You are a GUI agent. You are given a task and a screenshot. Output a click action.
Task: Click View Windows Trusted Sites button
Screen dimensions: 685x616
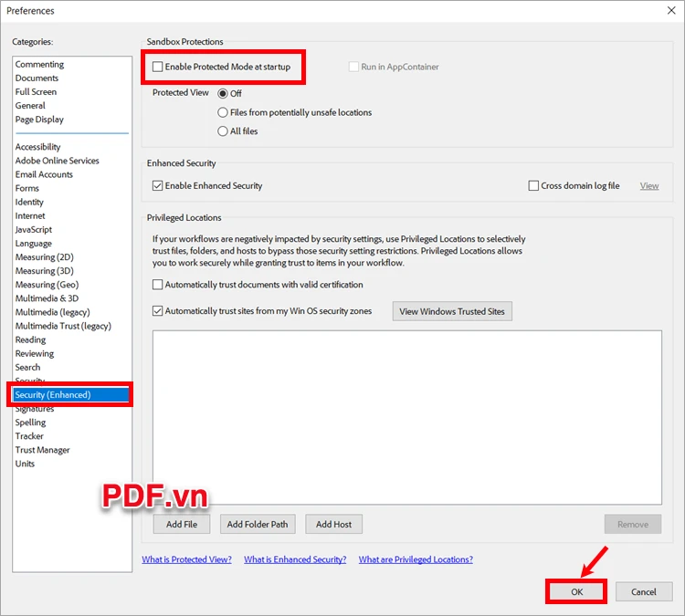pos(452,311)
